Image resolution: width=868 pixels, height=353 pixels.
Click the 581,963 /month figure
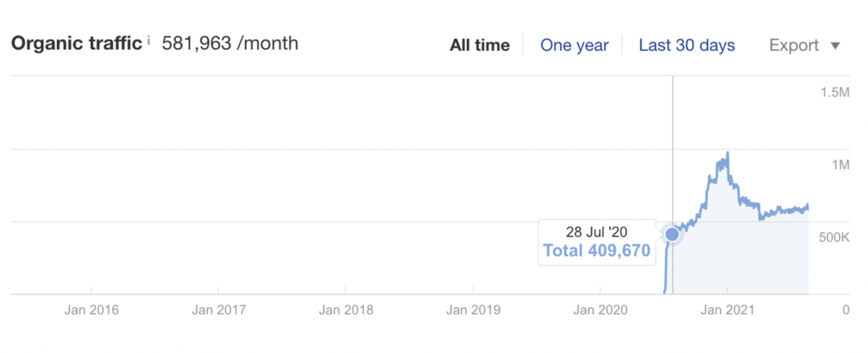230,43
